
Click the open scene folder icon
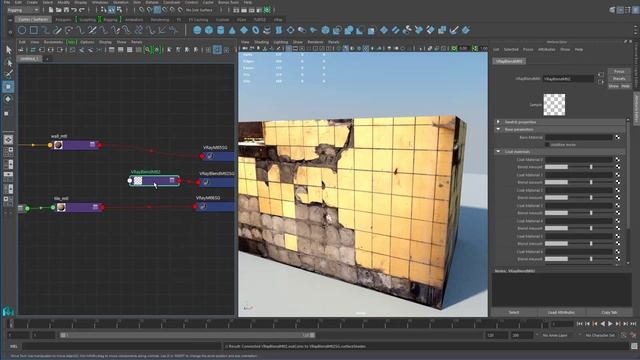pos(58,10)
